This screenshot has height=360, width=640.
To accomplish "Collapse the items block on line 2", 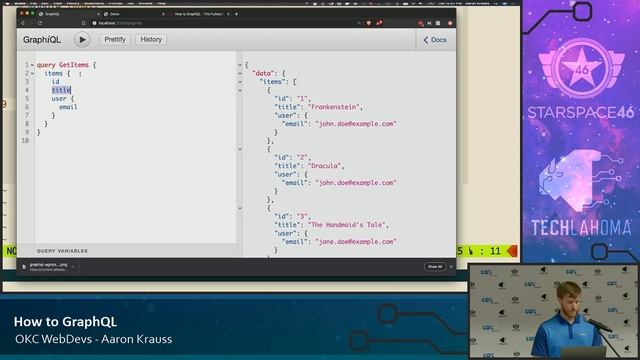I will tap(32, 73).
